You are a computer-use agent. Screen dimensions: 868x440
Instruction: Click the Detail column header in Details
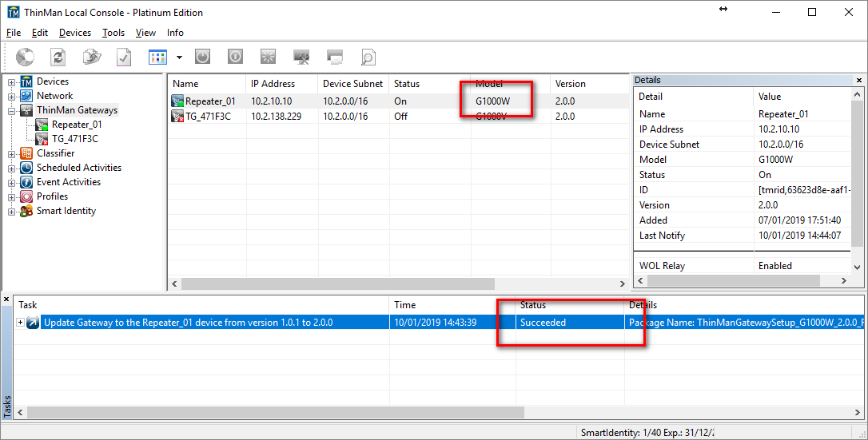click(x=695, y=96)
